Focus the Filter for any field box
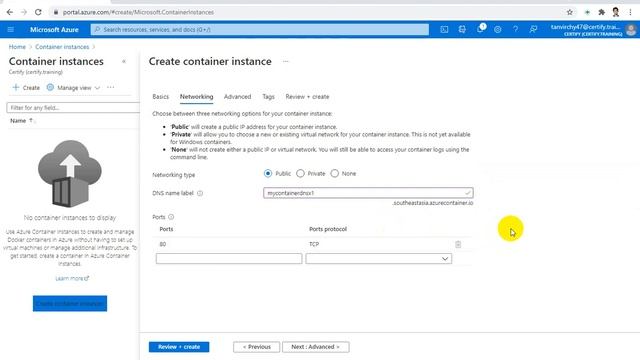This screenshot has width=640, height=360. (x=73, y=108)
